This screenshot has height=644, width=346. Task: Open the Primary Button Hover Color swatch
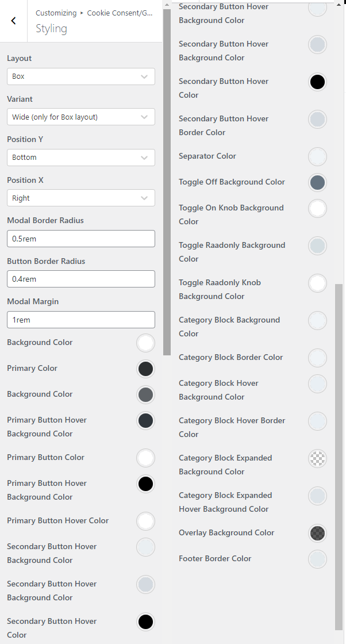[x=146, y=521]
